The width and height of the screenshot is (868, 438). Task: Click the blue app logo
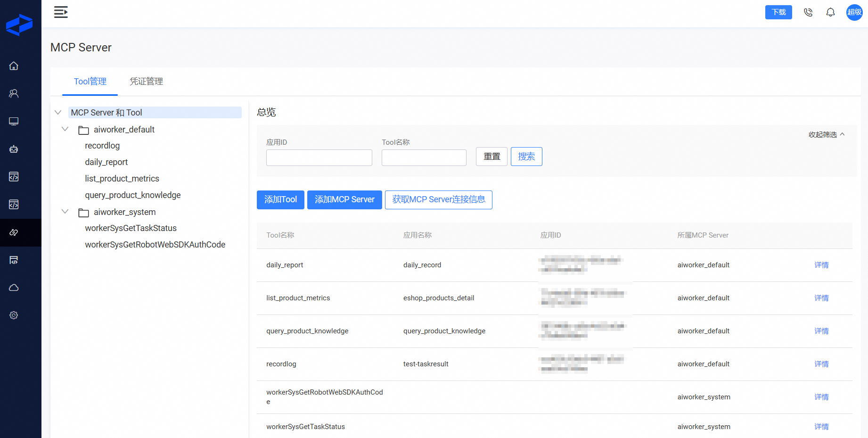pos(19,25)
